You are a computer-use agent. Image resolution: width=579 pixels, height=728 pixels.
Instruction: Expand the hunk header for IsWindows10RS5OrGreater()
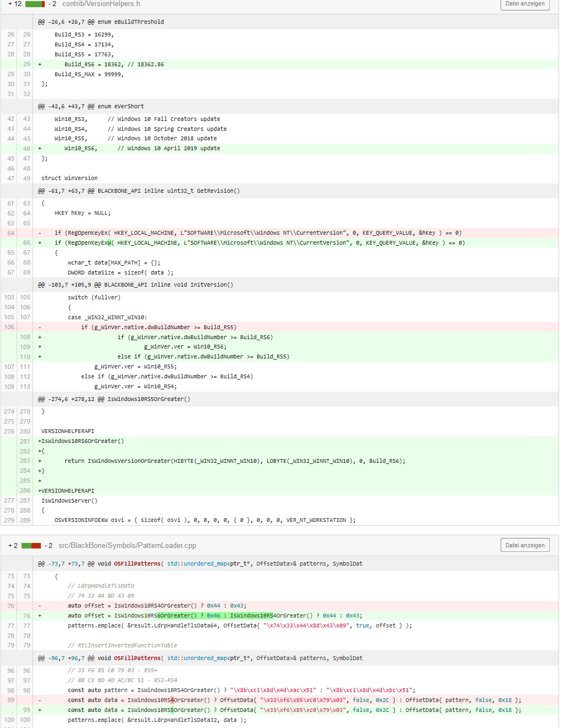tap(113, 399)
